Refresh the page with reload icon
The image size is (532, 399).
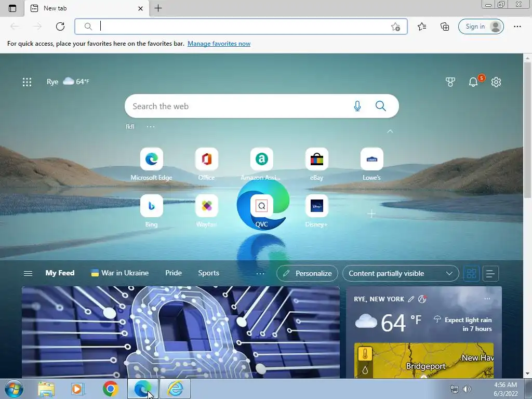pyautogui.click(x=60, y=26)
